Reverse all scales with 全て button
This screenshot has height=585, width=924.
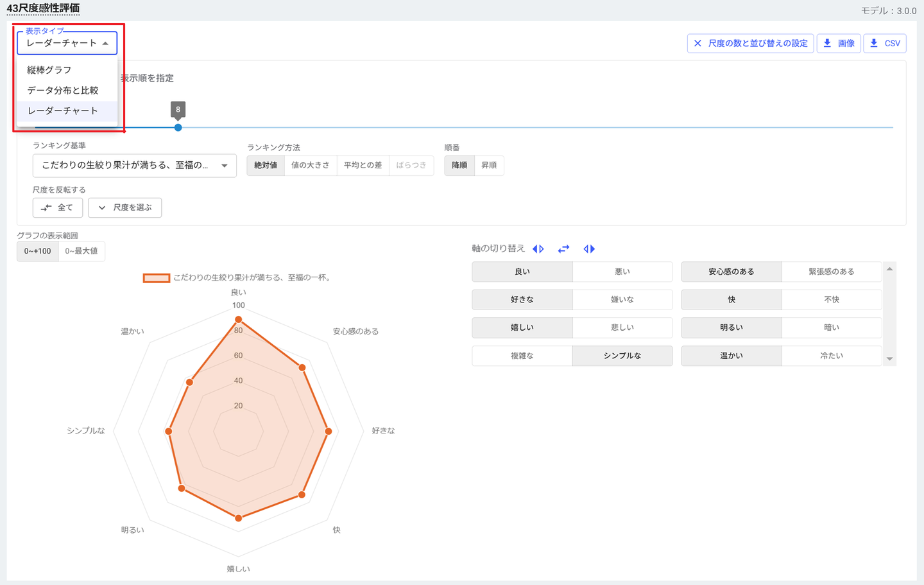(x=58, y=207)
